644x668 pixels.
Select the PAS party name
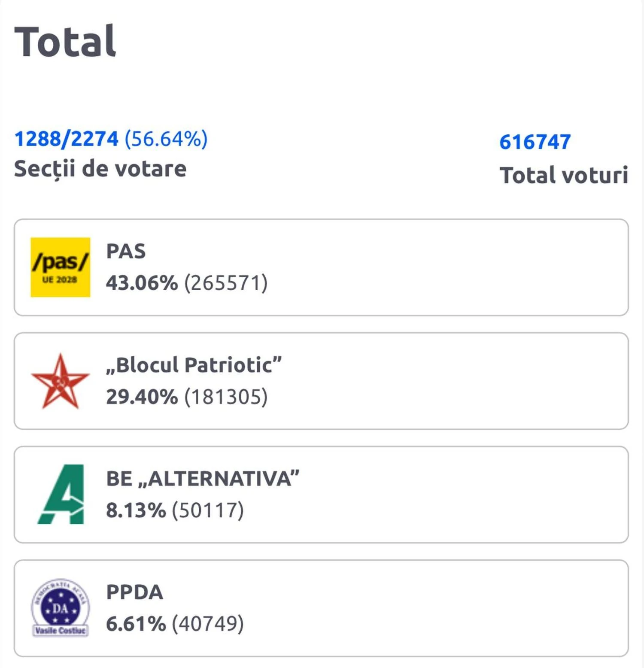click(x=126, y=251)
